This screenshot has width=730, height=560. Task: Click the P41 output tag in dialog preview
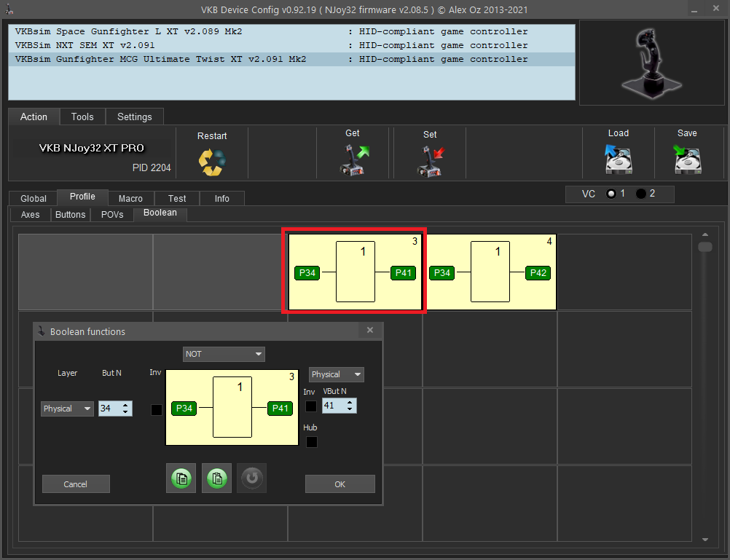[x=280, y=409]
